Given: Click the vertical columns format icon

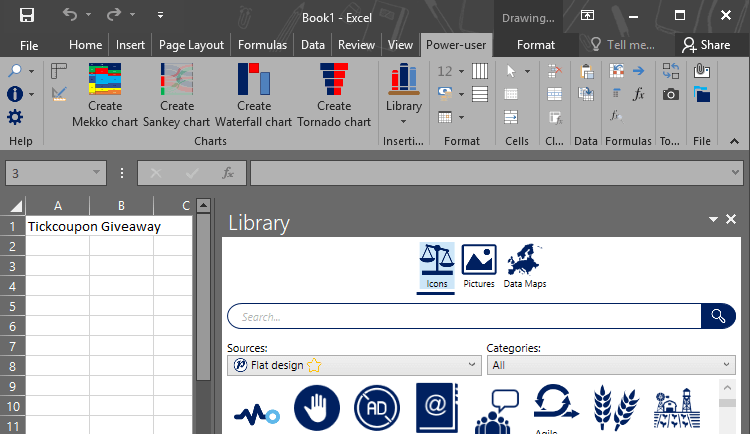Looking at the screenshot, I should coord(480,71).
